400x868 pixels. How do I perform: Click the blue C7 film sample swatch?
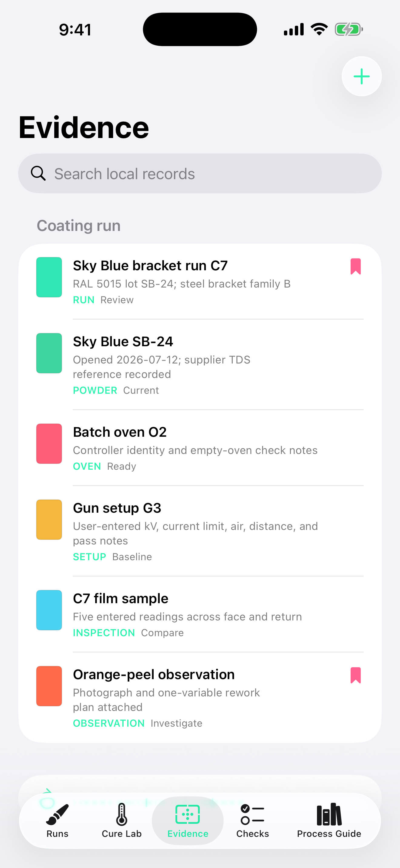tap(49, 610)
